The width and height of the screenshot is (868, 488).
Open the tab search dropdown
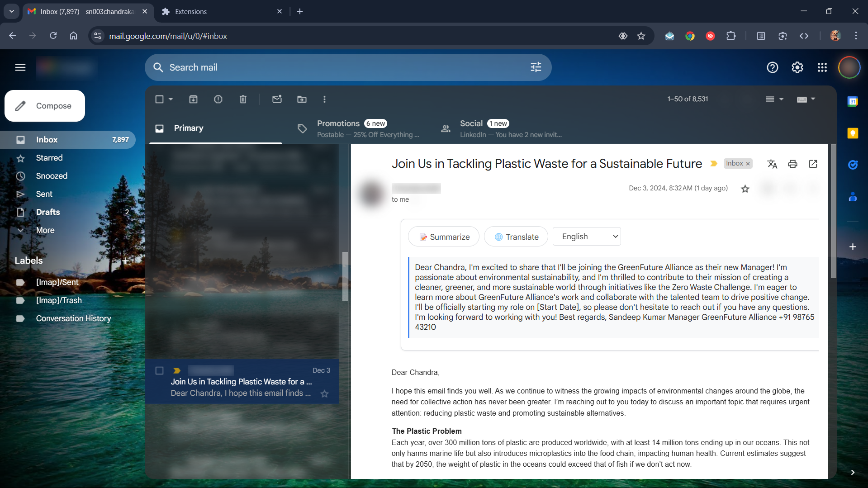pyautogui.click(x=11, y=11)
